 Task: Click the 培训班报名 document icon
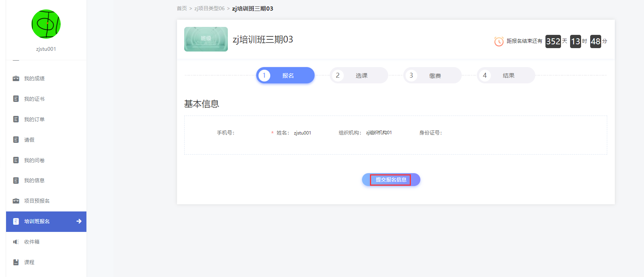pos(16,221)
